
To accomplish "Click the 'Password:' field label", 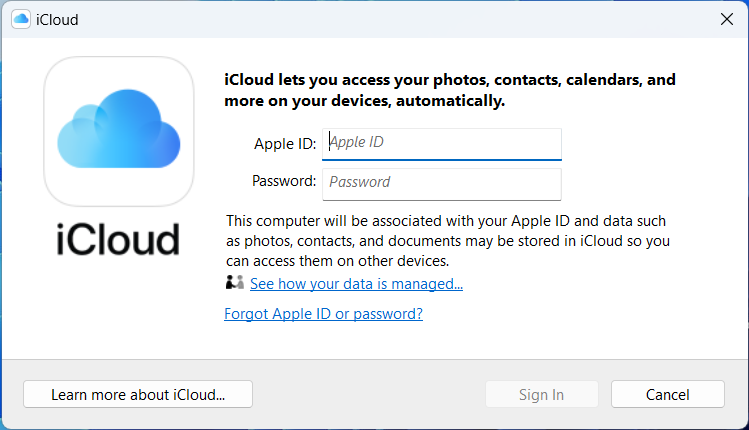I will [284, 181].
